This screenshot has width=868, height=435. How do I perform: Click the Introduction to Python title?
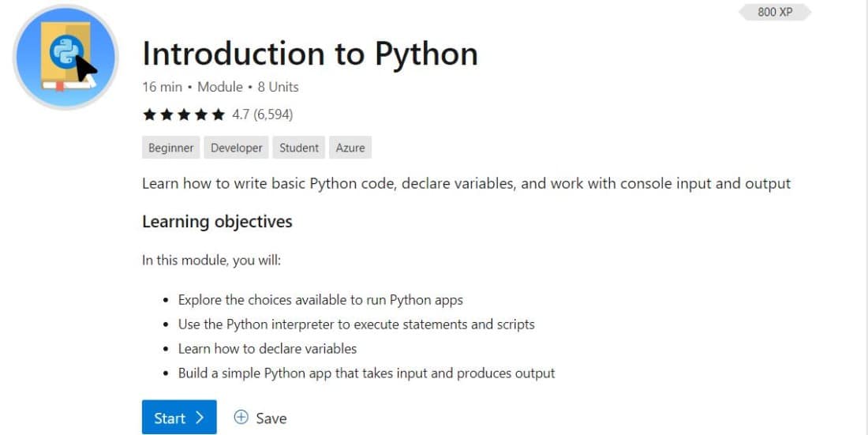pyautogui.click(x=310, y=54)
